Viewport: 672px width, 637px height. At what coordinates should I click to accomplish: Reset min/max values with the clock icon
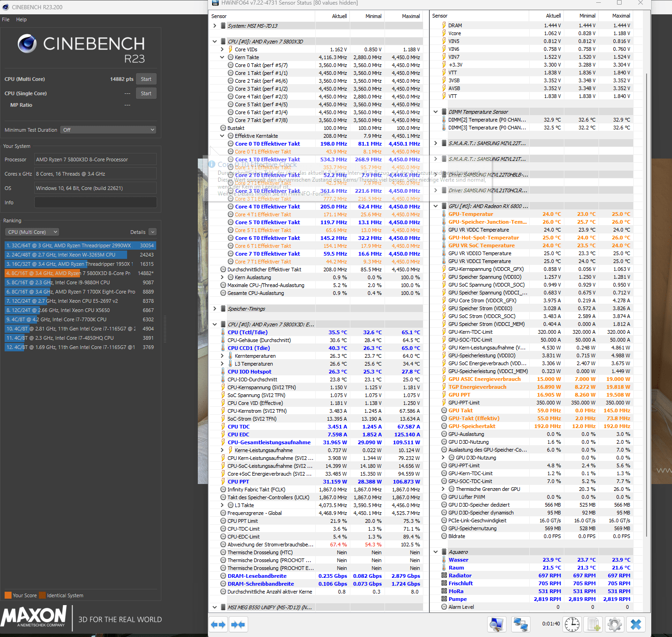[572, 625]
